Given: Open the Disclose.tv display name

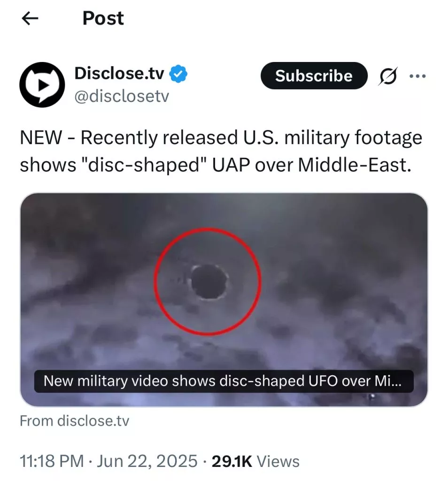Looking at the screenshot, I should pos(119,73).
